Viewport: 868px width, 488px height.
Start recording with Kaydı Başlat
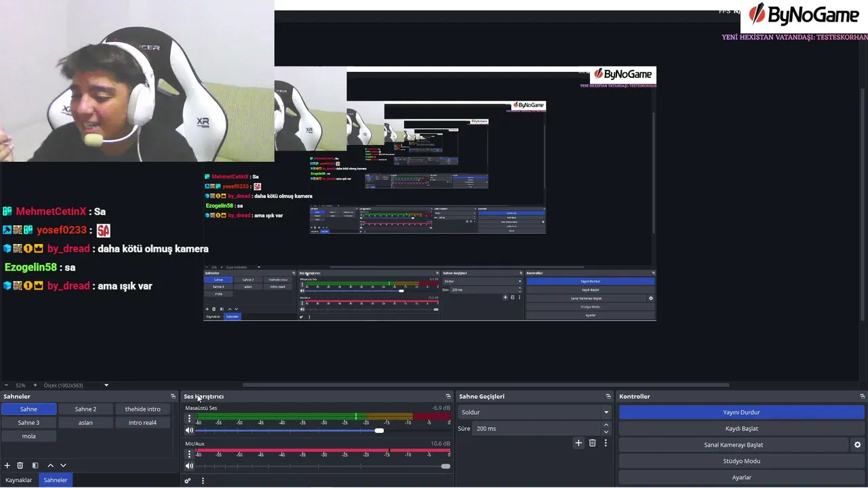tap(742, 428)
